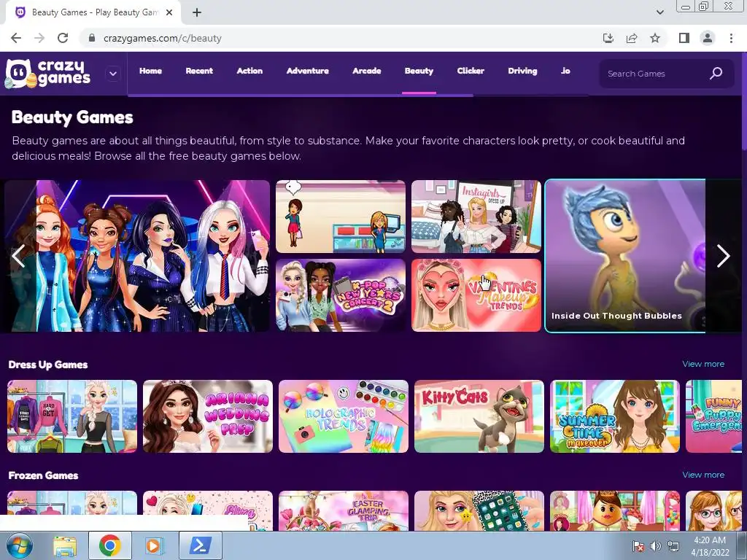Open a new browser tab

(x=197, y=13)
